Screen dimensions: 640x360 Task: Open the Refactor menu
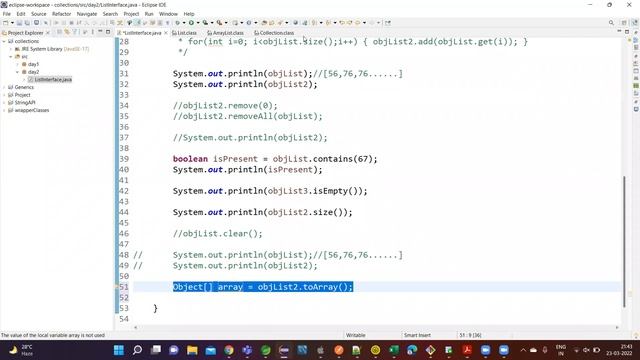(x=62, y=14)
